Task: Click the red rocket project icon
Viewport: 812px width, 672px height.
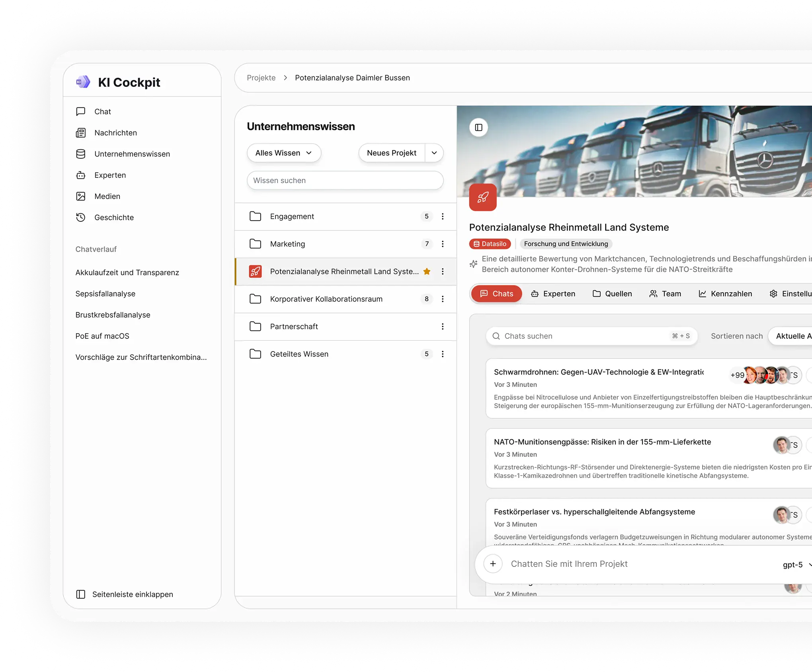Action: coord(483,197)
